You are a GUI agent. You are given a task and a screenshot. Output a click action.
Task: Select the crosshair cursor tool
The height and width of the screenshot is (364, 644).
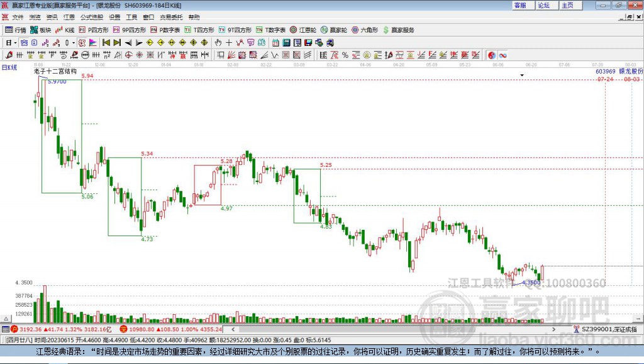(x=229, y=43)
